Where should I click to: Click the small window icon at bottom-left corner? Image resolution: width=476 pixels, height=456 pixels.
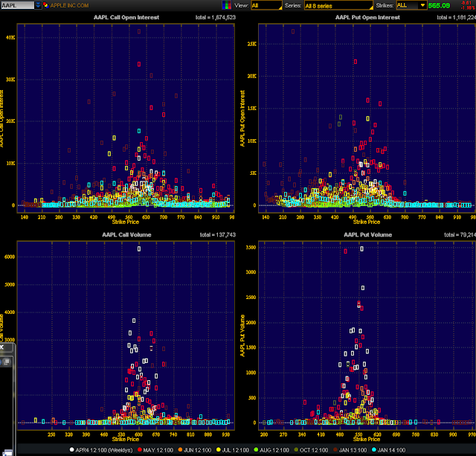pos(7,453)
